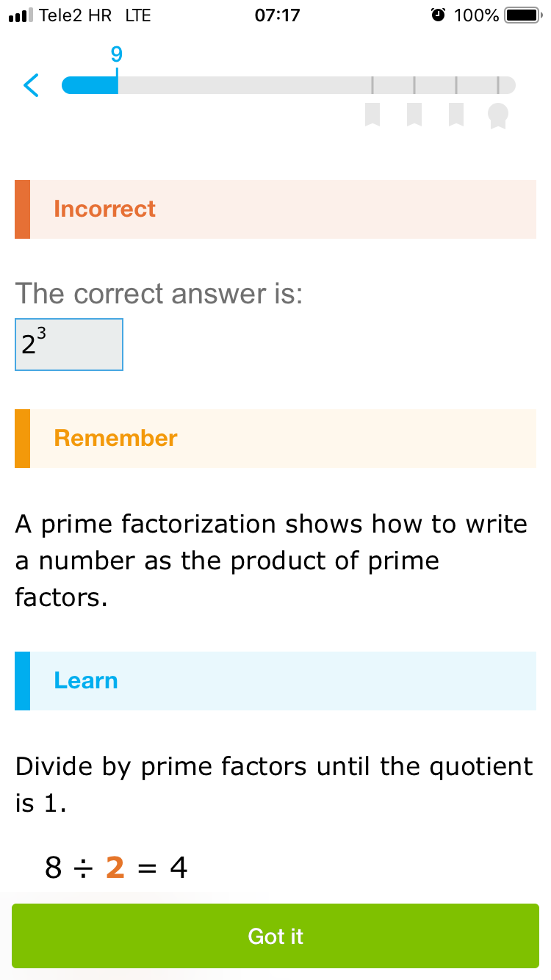This screenshot has height=980, width=551.
Task: Tap the first bookmark milestone icon
Action: pyautogui.click(x=372, y=115)
